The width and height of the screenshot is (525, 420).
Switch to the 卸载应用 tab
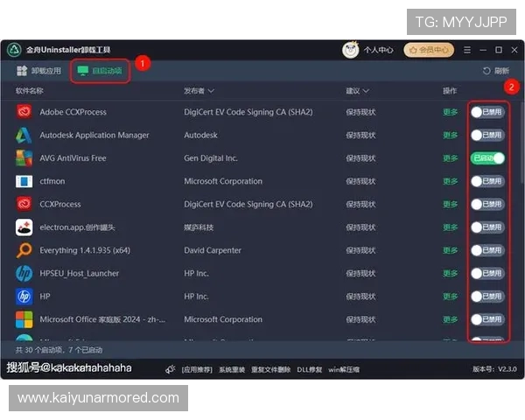click(x=39, y=71)
